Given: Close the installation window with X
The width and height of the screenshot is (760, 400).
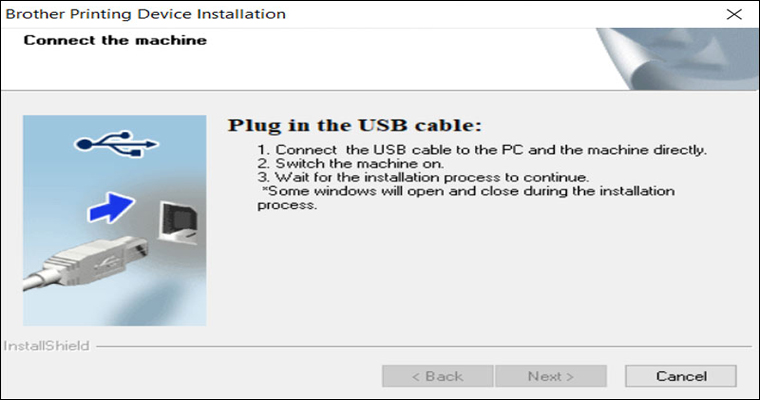Looking at the screenshot, I should point(733,14).
